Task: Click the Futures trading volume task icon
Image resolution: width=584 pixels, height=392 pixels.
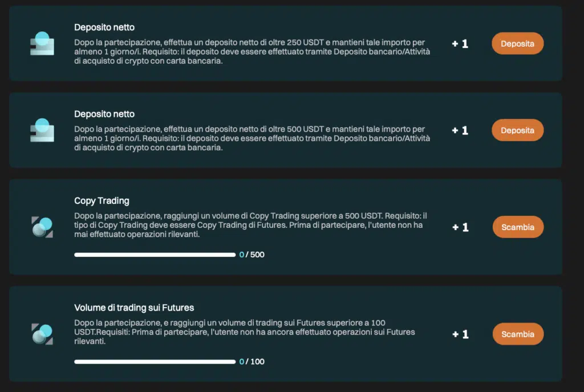Action: pyautogui.click(x=42, y=334)
